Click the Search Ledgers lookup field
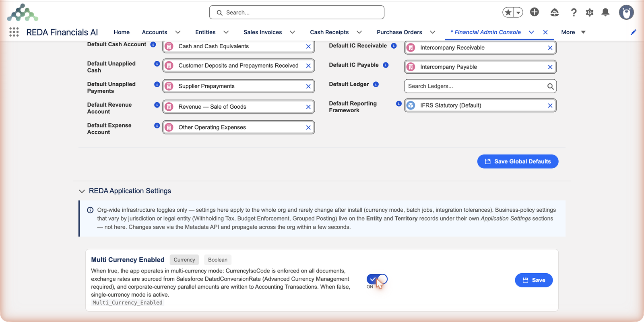Viewport: 644px width, 322px height. click(480, 86)
